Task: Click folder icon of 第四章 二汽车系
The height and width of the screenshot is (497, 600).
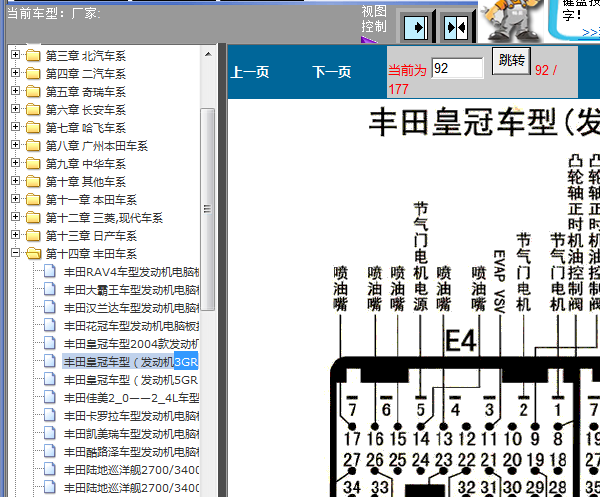Action: click(33, 73)
